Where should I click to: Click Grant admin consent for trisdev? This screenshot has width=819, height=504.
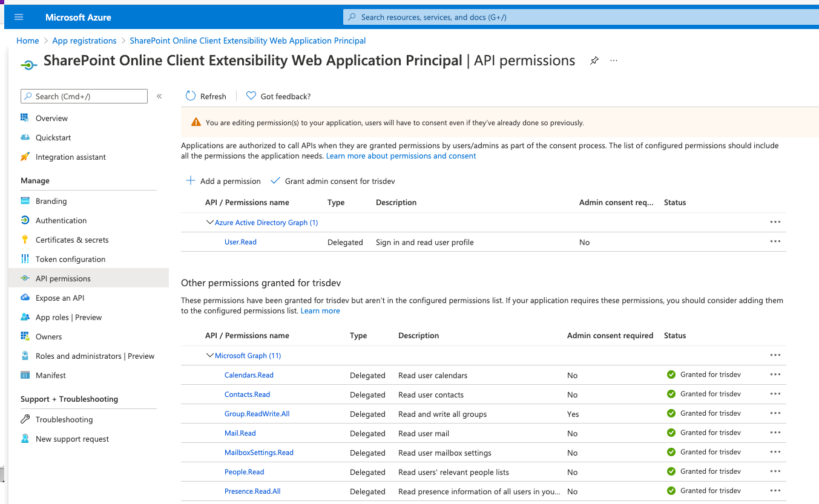point(333,181)
